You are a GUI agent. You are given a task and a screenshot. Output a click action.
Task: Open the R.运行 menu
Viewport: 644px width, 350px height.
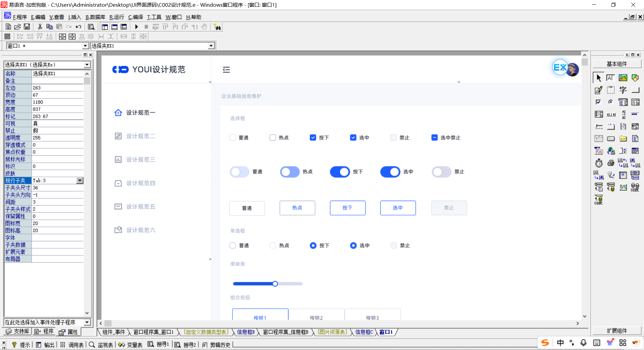[x=116, y=17]
